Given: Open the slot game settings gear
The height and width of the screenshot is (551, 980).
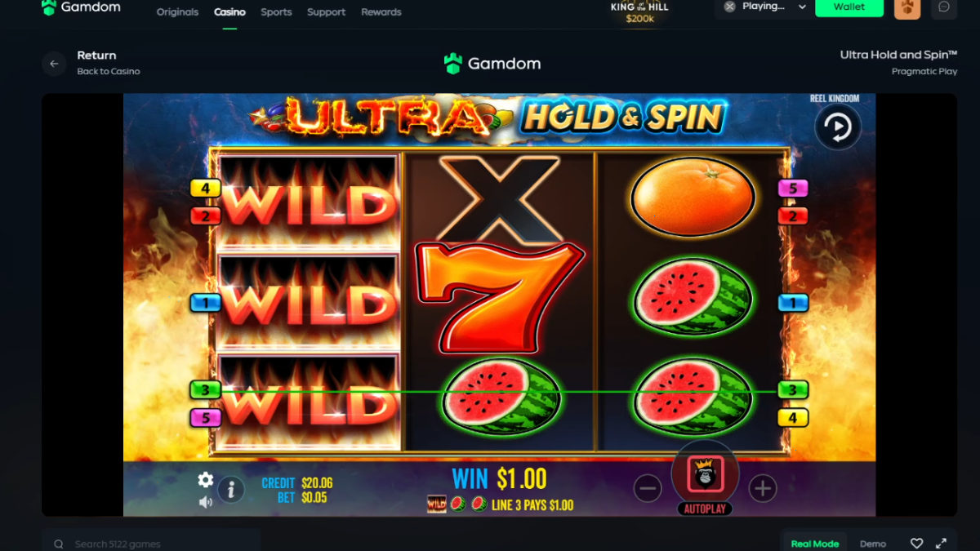Looking at the screenshot, I should pyautogui.click(x=206, y=480).
